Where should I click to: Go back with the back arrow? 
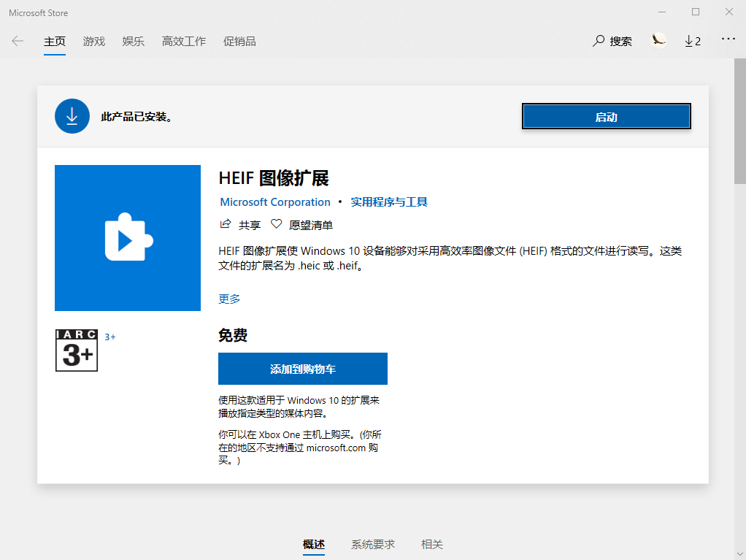(18, 42)
